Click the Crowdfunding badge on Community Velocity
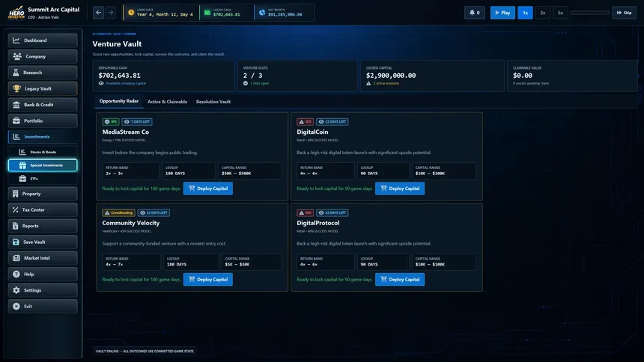This screenshot has width=644, height=362. click(x=119, y=212)
